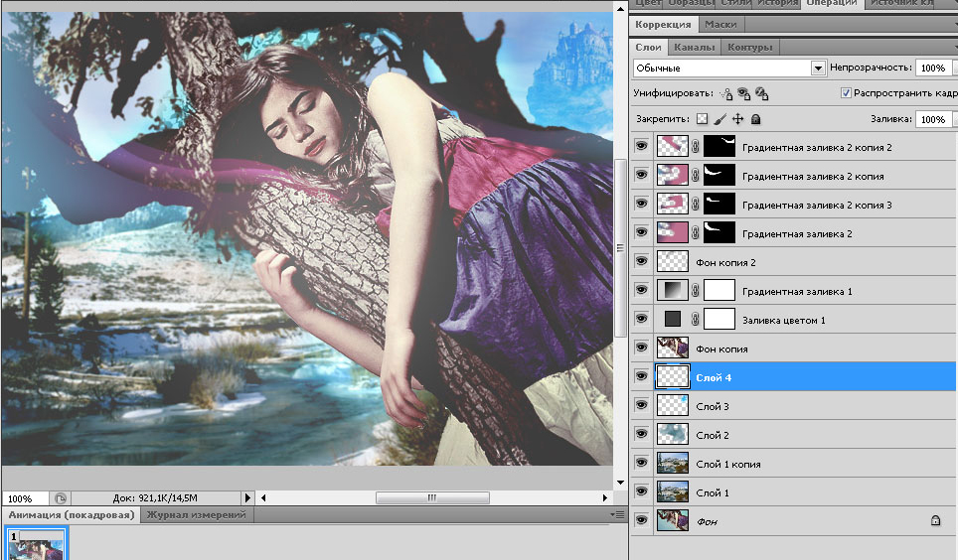Click Заливка цветом 1 color swatch thumbnail
Screen dimensions: 958x560
673,319
